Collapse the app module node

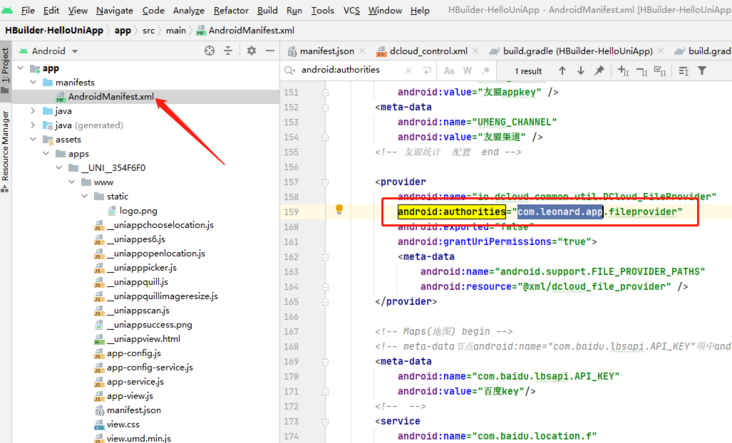pos(21,68)
